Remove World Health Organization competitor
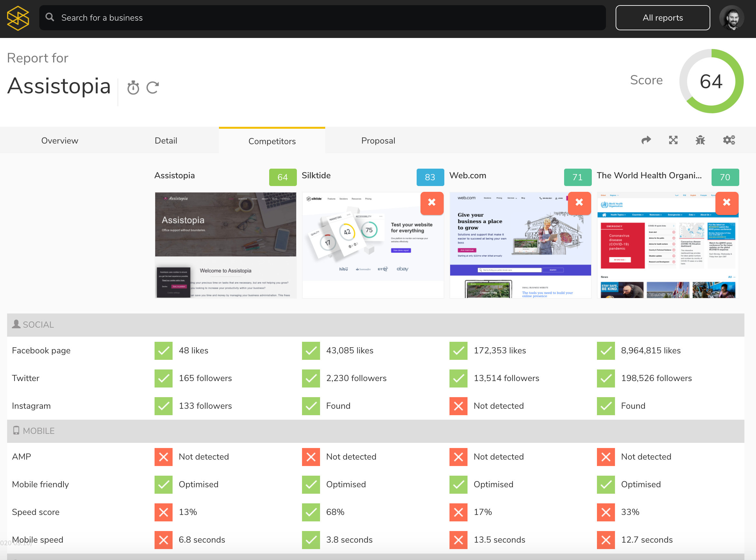 [726, 203]
